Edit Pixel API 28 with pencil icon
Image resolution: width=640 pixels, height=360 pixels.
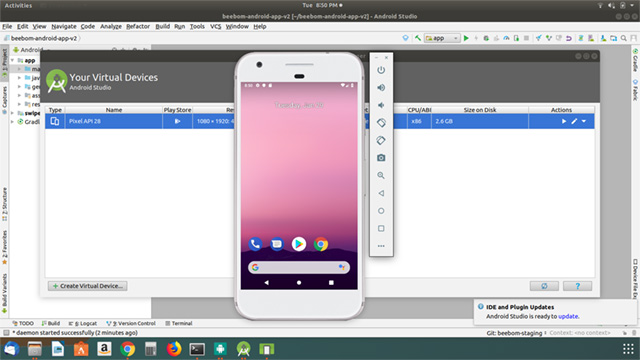pos(574,121)
